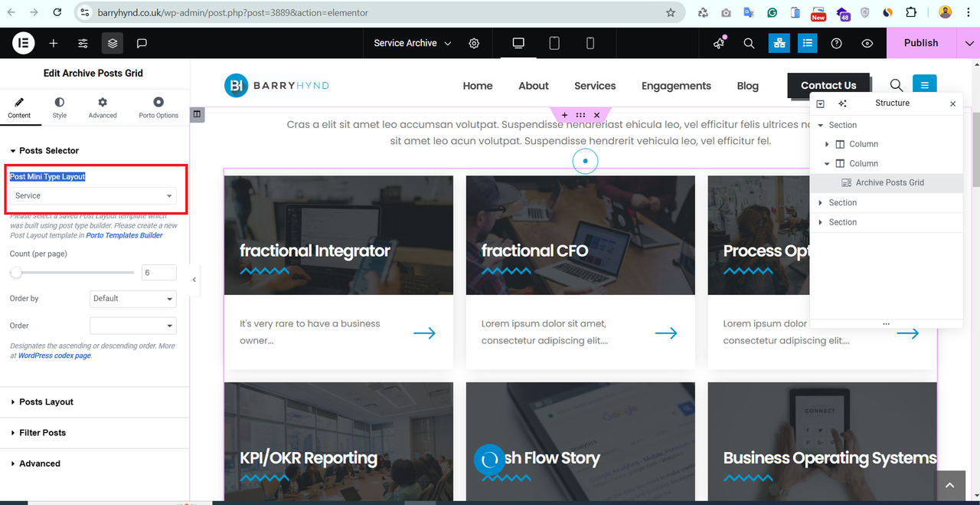Click About in the site navigation
The width and height of the screenshot is (980, 505).
(x=534, y=86)
